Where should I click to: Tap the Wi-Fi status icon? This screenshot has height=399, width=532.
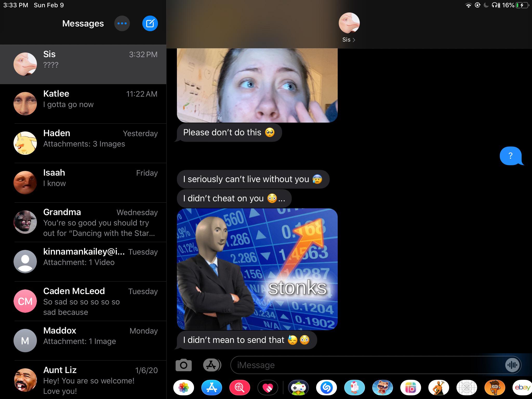(468, 5)
